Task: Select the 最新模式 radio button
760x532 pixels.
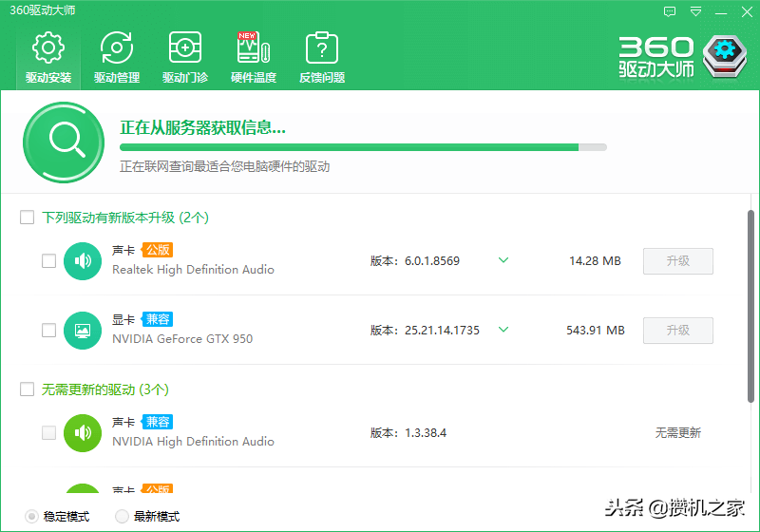Action: 122,517
